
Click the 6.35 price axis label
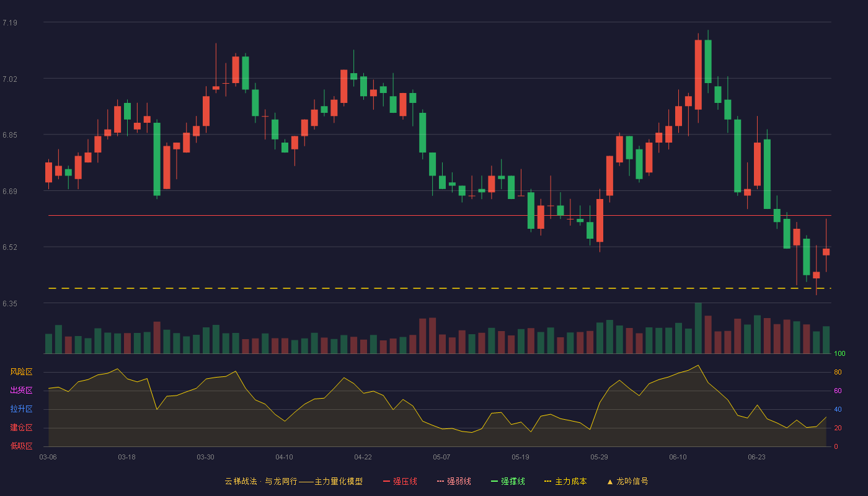click(x=10, y=304)
